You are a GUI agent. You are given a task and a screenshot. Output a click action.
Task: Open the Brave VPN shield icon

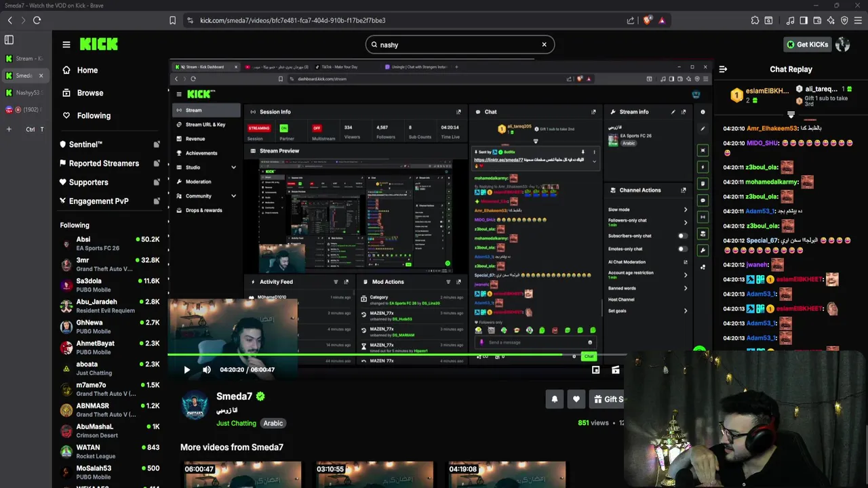[844, 20]
